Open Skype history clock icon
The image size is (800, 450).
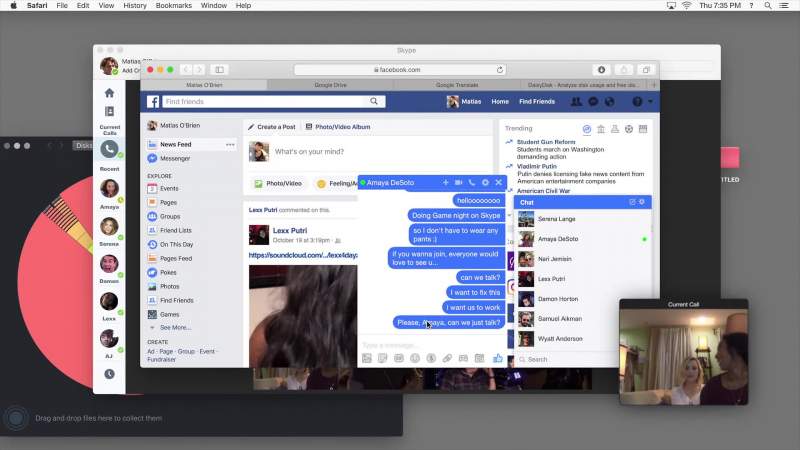coord(109,374)
